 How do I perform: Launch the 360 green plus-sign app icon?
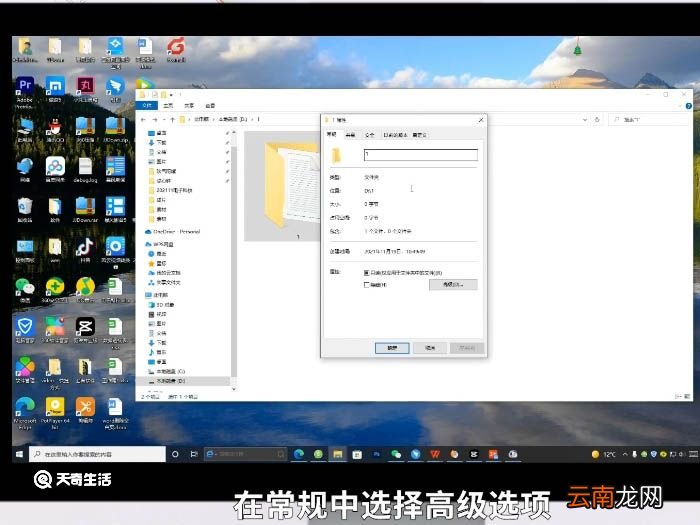[55, 290]
